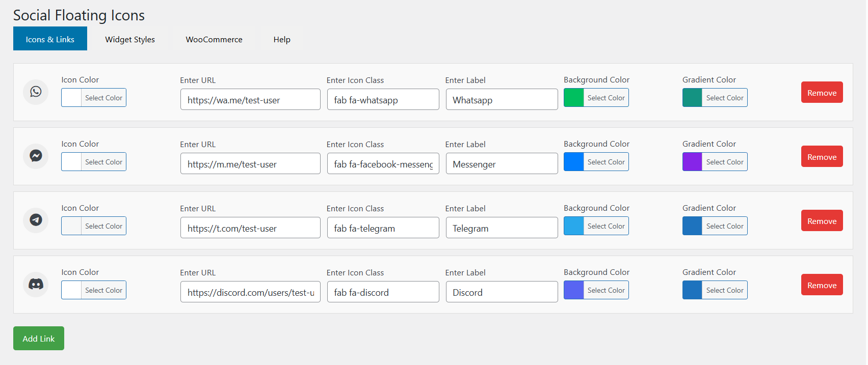Open Telegram Icon Color swatch

[71, 226]
